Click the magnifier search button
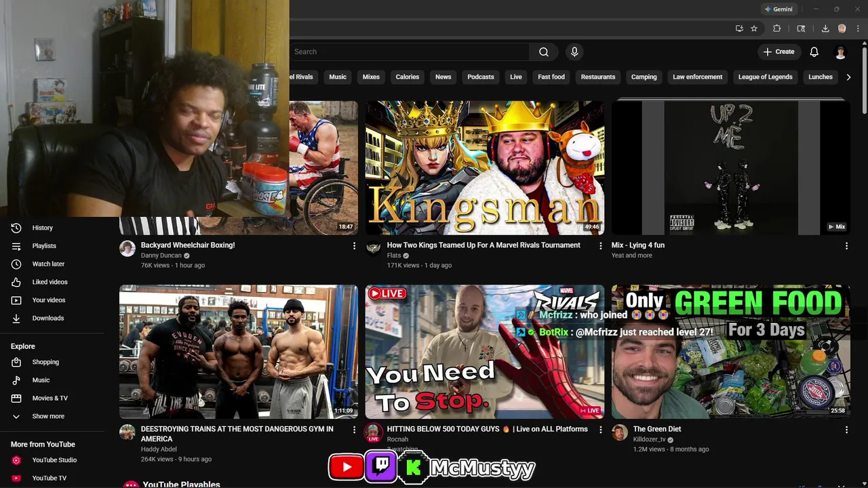Image resolution: width=868 pixels, height=488 pixels. [544, 52]
